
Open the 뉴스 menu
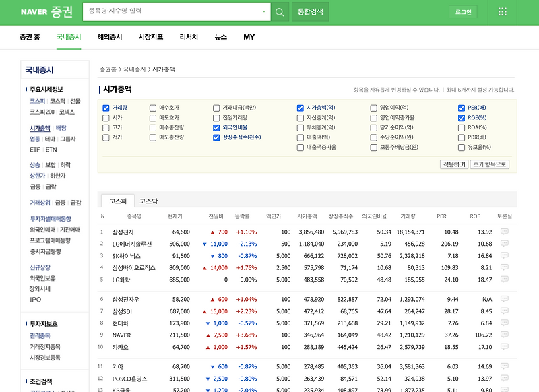click(x=221, y=37)
